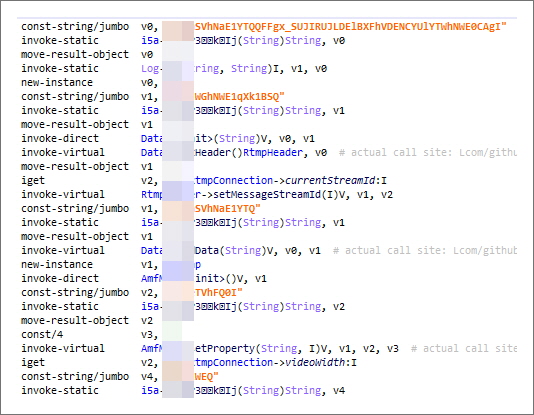This screenshot has width=534, height=415.
Task: Select the call site comment on the Data(String)V line
Action: 425,251
